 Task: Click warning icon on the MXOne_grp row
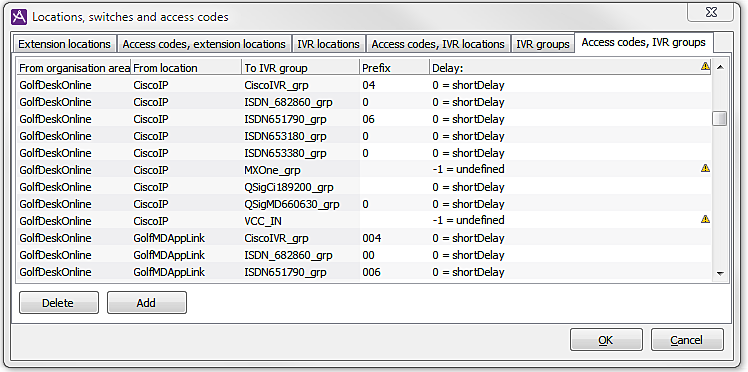705,168
